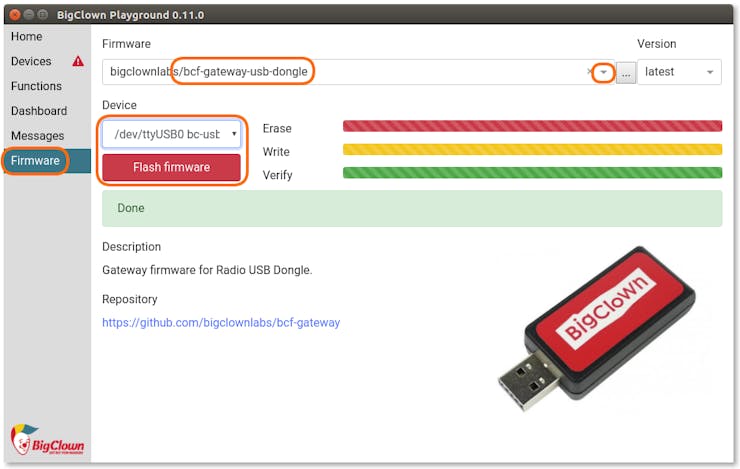Open the Home section in the sidebar
The image size is (740, 469).
pyautogui.click(x=26, y=36)
